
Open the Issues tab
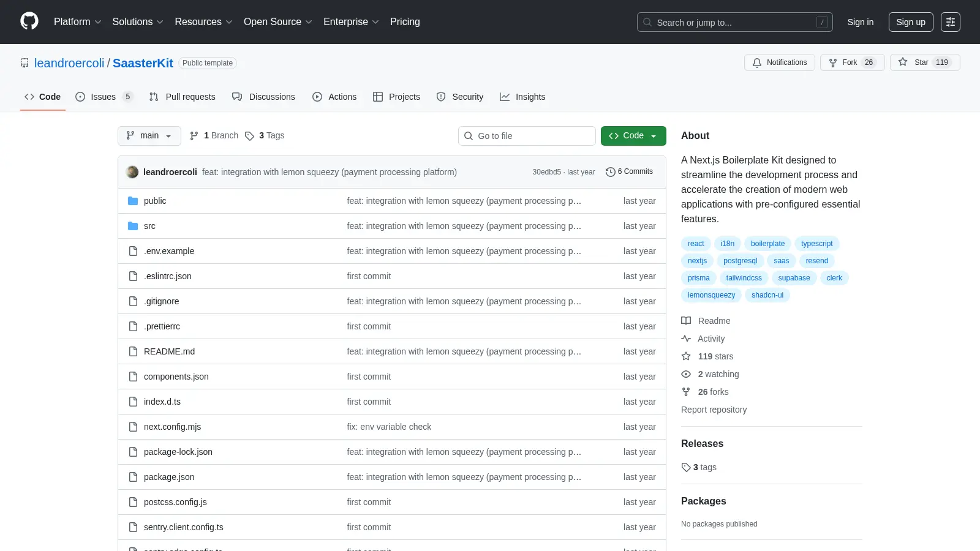104,97
